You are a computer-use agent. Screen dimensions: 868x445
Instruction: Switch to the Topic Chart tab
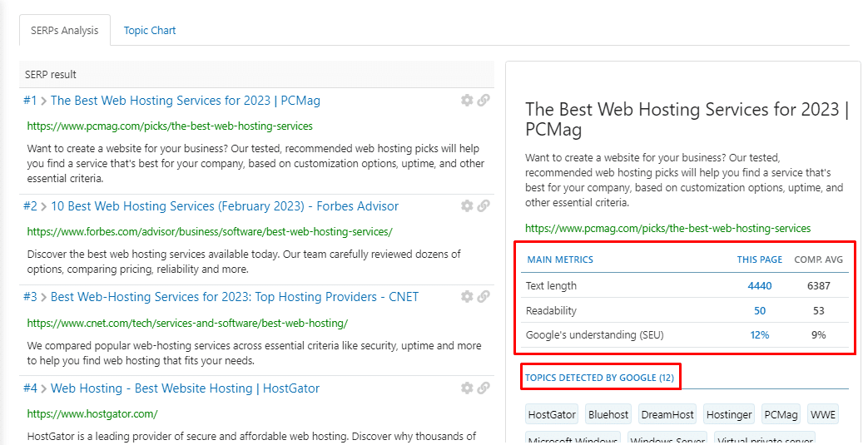click(x=150, y=31)
